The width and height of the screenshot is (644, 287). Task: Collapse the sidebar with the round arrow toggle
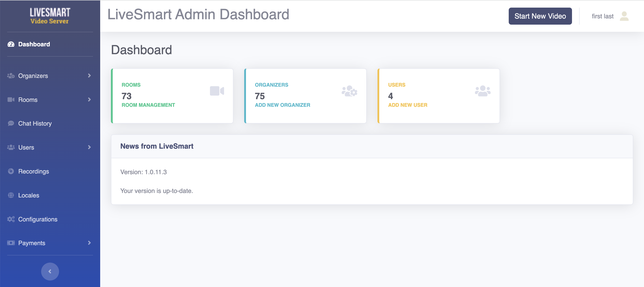(50, 271)
